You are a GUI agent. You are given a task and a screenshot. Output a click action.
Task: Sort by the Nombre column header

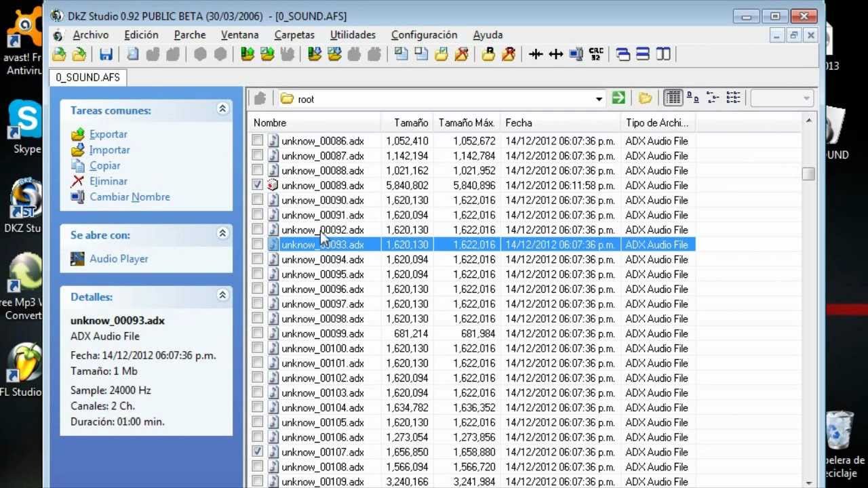[315, 123]
